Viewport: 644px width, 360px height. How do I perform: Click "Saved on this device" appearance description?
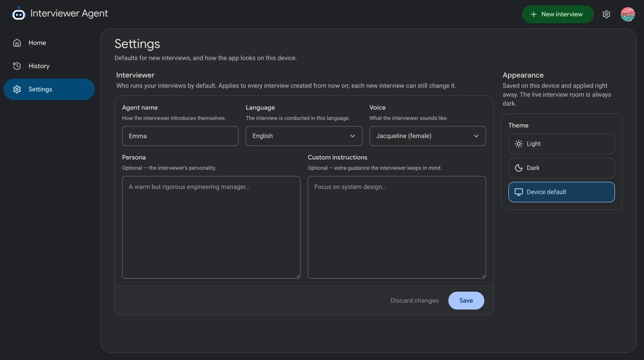click(557, 95)
